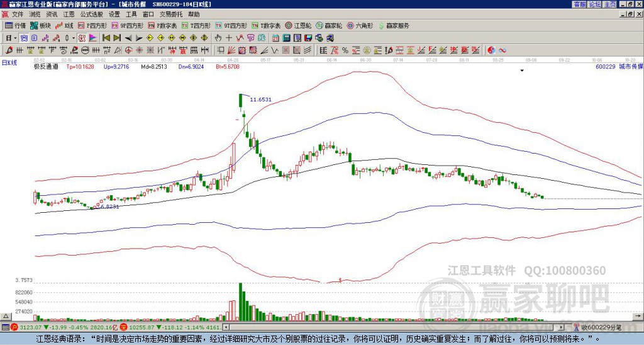Click the yin-yang icon
The width and height of the screenshot is (644, 345).
(x=491, y=50)
